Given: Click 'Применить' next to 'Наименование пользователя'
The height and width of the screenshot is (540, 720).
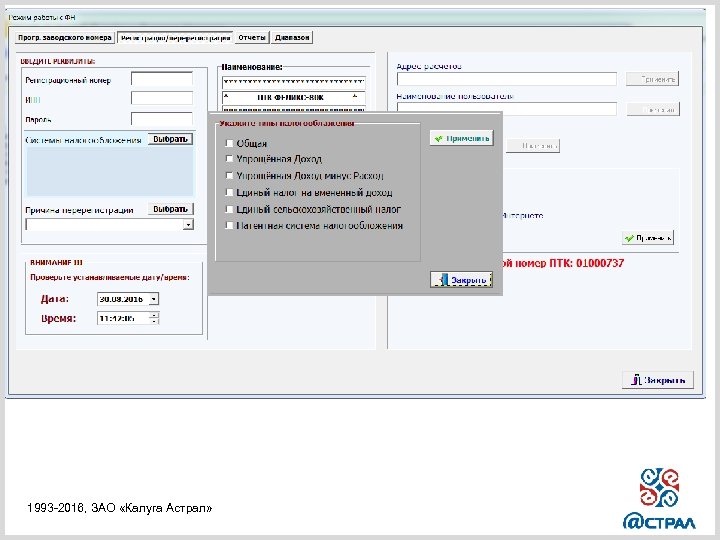Looking at the screenshot, I should [x=653, y=109].
